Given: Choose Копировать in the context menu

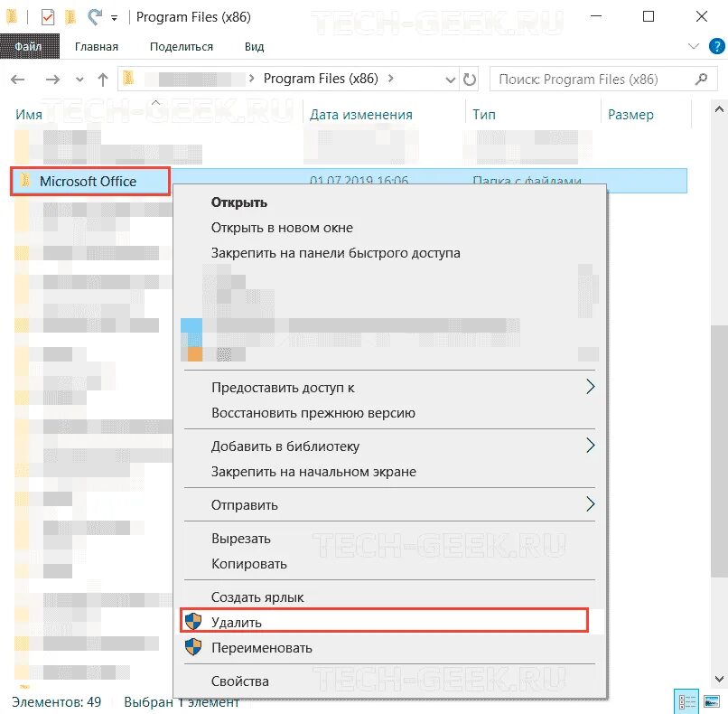Looking at the screenshot, I should [249, 564].
